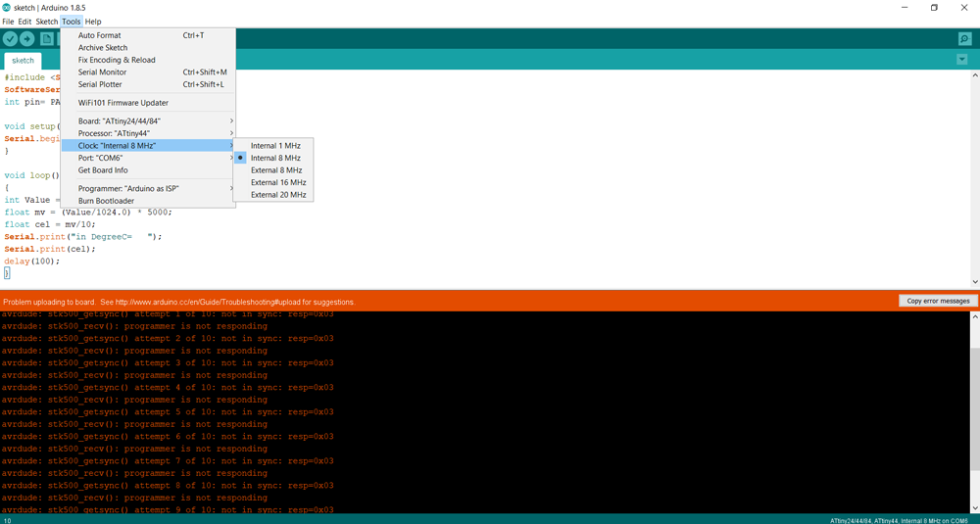Expand Processor ATtiny44 submenu
This screenshot has height=524, width=980.
(148, 133)
